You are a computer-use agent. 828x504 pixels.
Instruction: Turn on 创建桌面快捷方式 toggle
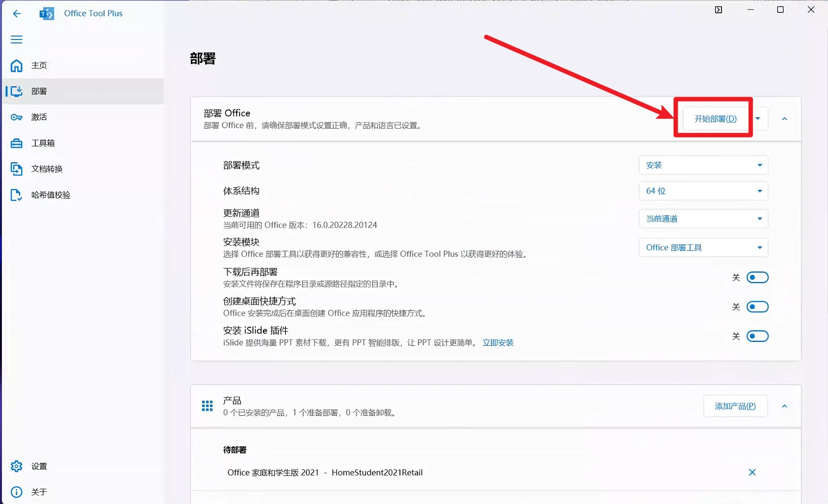click(757, 307)
